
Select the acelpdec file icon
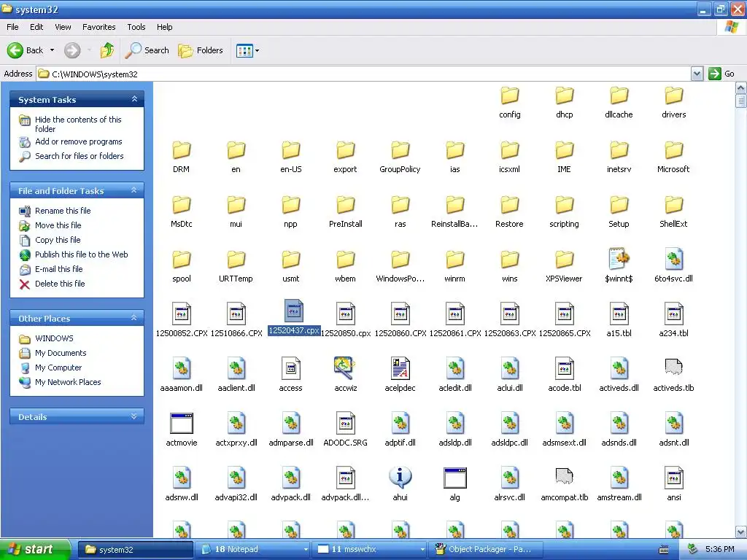click(400, 368)
